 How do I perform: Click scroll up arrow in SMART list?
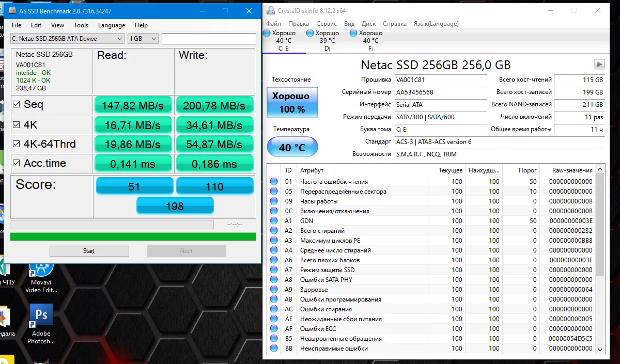coord(600,169)
